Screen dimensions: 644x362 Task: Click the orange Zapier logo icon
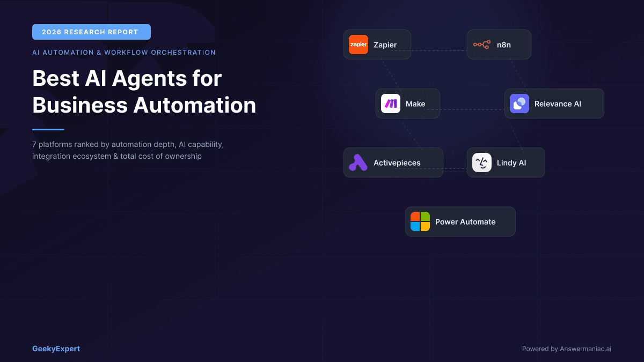[x=358, y=45]
